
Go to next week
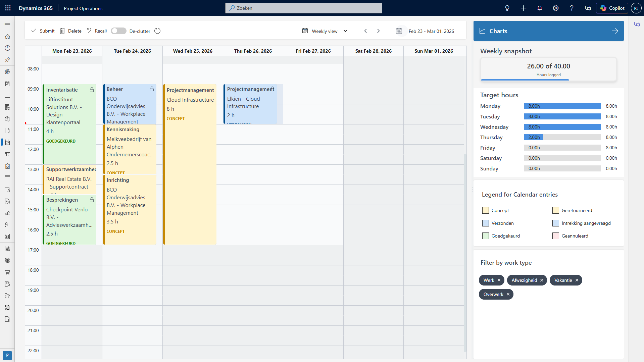tap(378, 31)
